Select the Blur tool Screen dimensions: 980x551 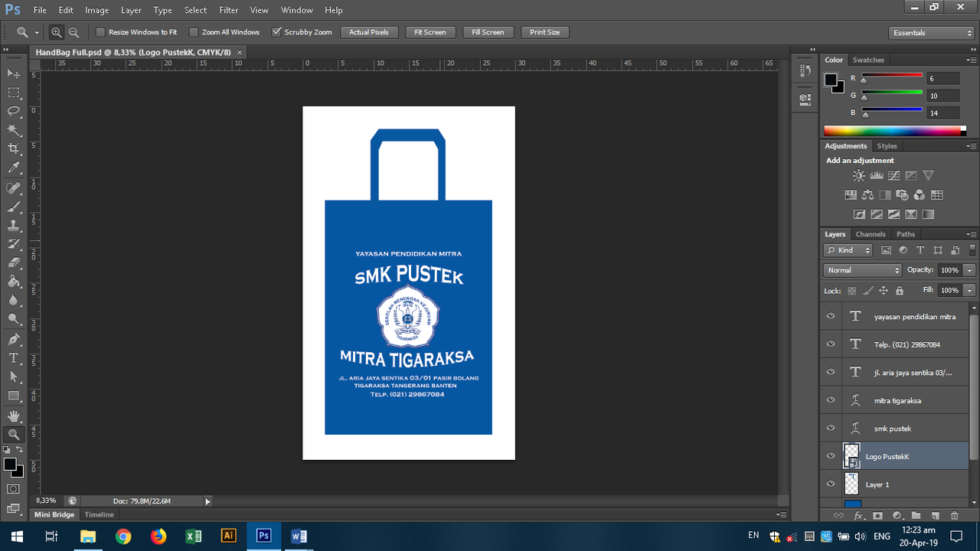14,300
